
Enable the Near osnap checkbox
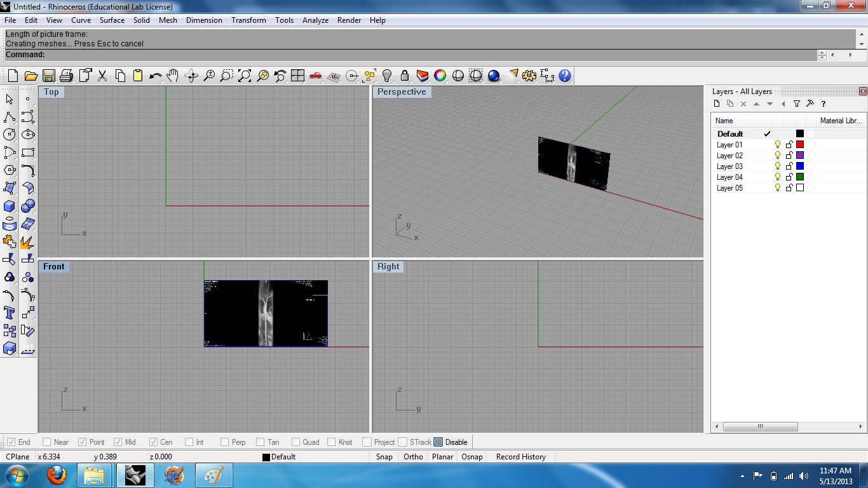pyautogui.click(x=47, y=442)
